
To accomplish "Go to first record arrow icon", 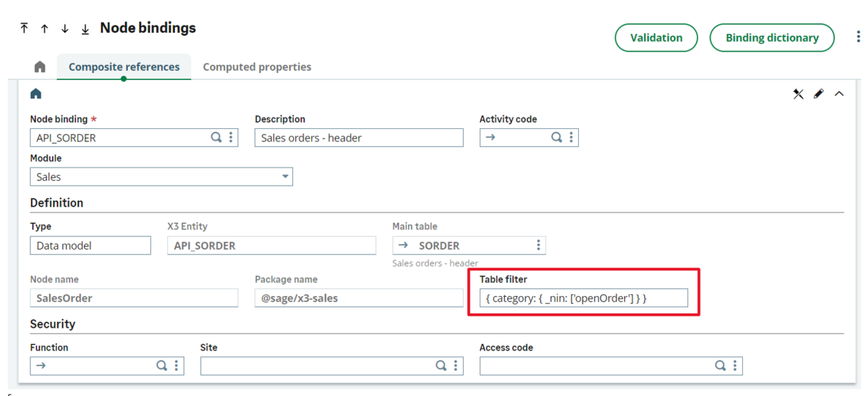I will click(24, 28).
